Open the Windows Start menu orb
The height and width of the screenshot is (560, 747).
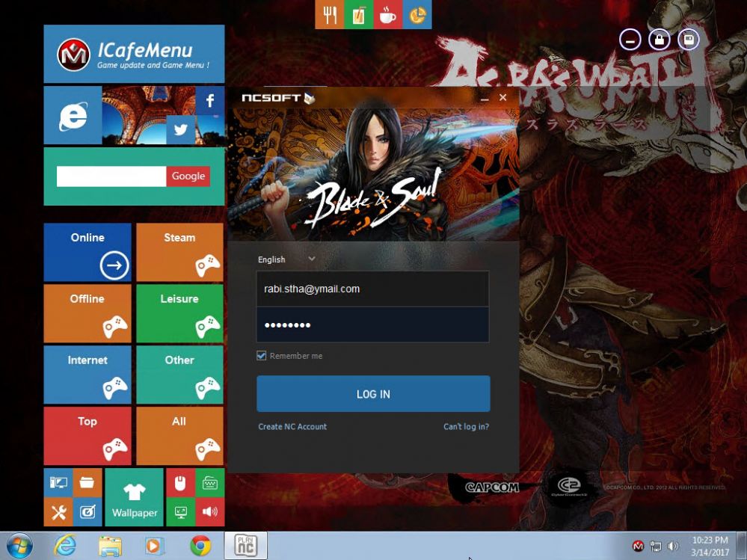tap(19, 546)
